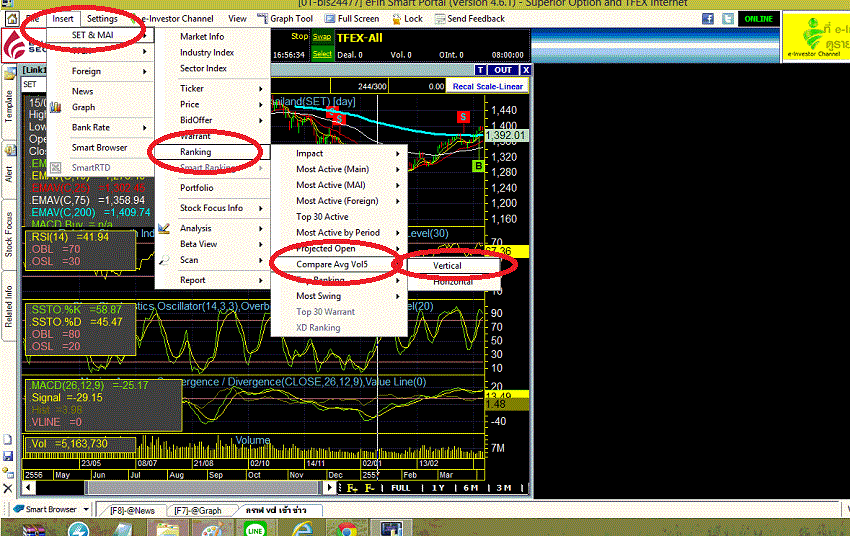Click the Select link under Swap
Screen dimensions: 850x536
321,54
